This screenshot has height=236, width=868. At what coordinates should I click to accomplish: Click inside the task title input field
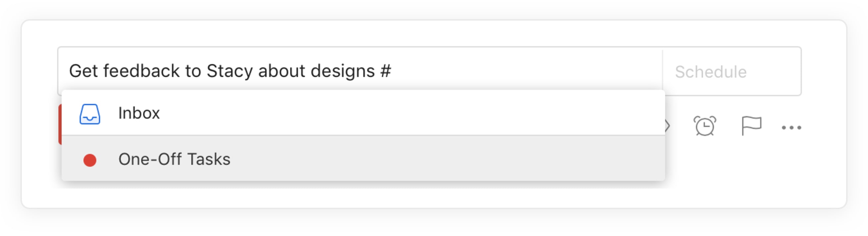click(270, 71)
